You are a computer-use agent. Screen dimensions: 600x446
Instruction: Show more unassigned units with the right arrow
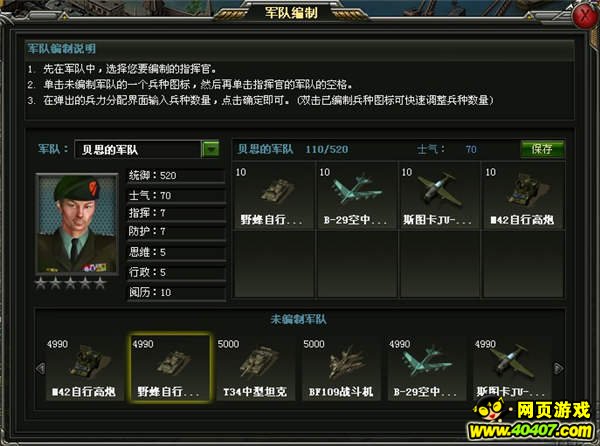click(x=558, y=368)
